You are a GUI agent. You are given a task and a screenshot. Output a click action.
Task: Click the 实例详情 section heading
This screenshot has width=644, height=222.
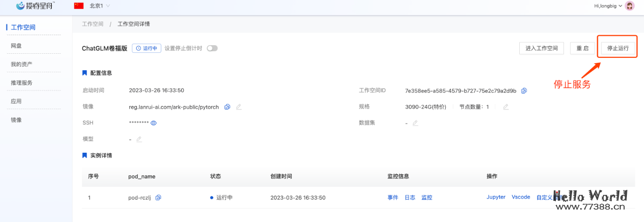[x=101, y=155]
